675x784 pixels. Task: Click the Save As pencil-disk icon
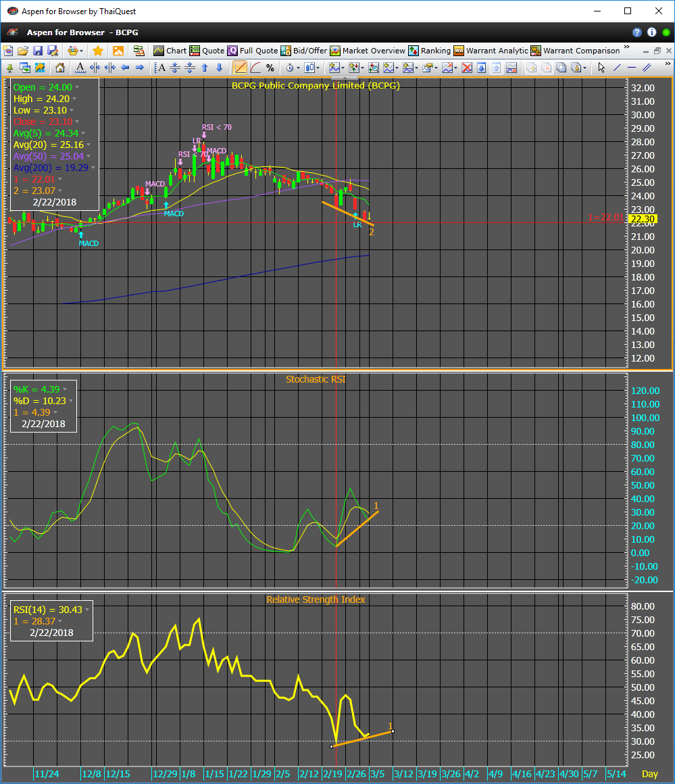tap(53, 51)
